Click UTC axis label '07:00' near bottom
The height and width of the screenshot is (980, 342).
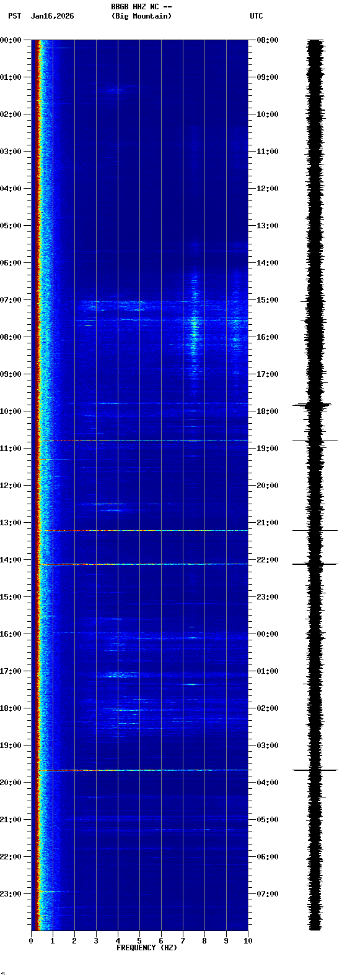(268, 894)
